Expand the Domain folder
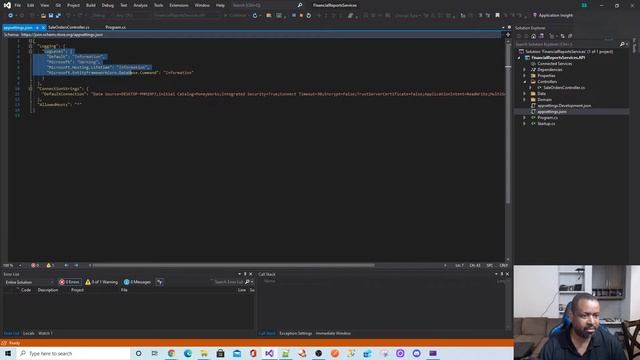The width and height of the screenshot is (640, 360). point(524,100)
